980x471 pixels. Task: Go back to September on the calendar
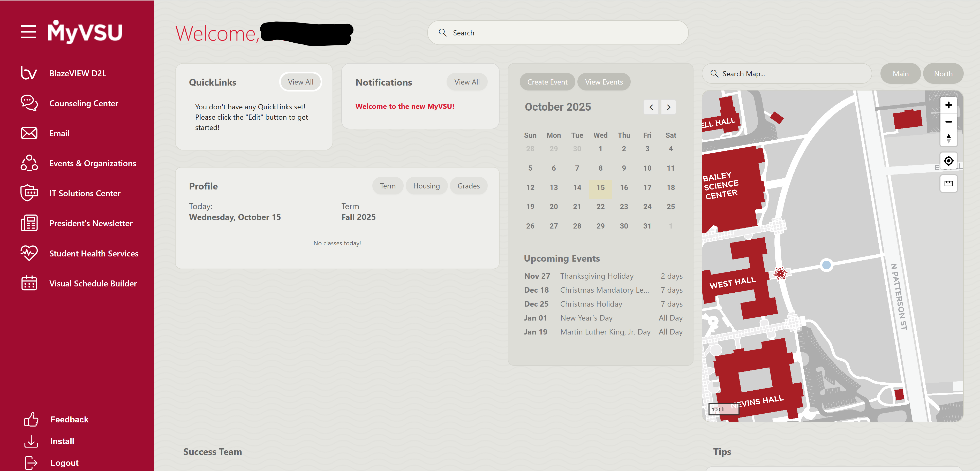coord(651,107)
